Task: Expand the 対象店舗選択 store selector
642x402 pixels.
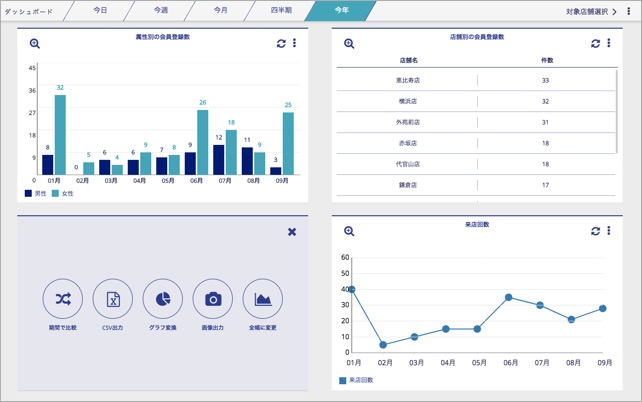Action: click(x=591, y=12)
